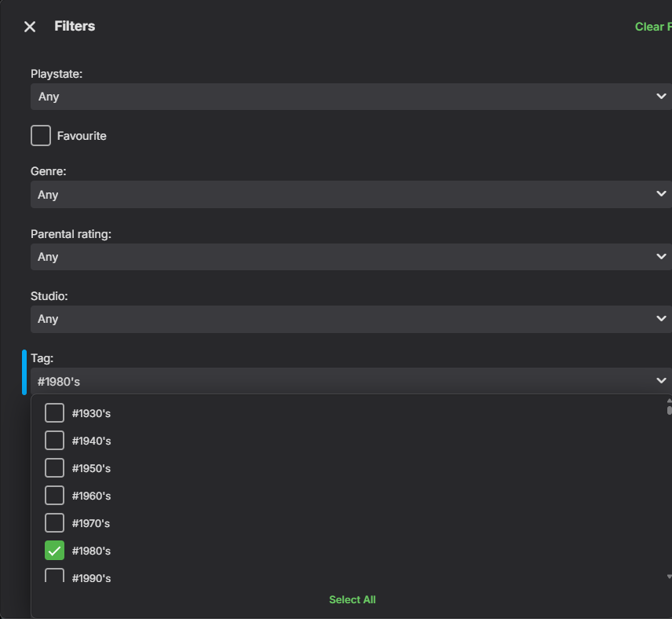Enable the #1970's tag checkbox
This screenshot has height=619, width=672.
54,523
